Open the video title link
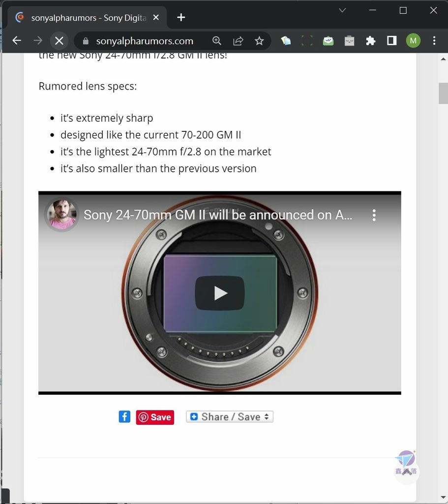The width and height of the screenshot is (448, 504). tap(218, 215)
